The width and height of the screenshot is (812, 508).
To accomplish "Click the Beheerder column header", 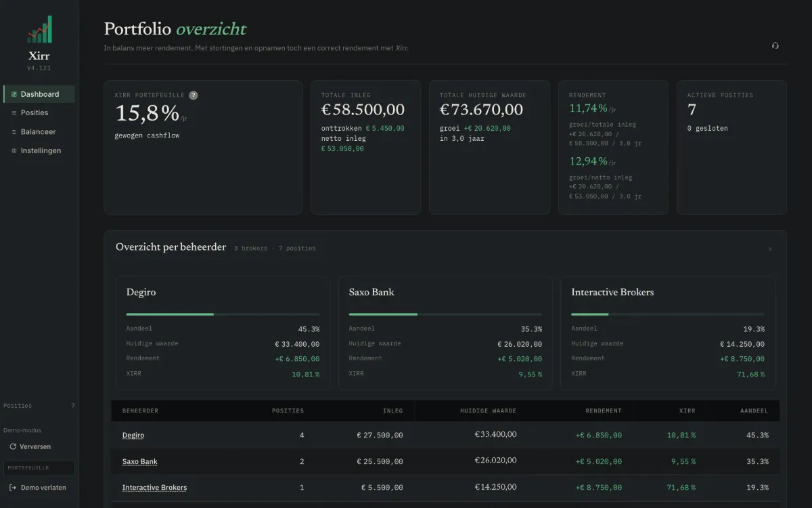I will click(x=141, y=411).
